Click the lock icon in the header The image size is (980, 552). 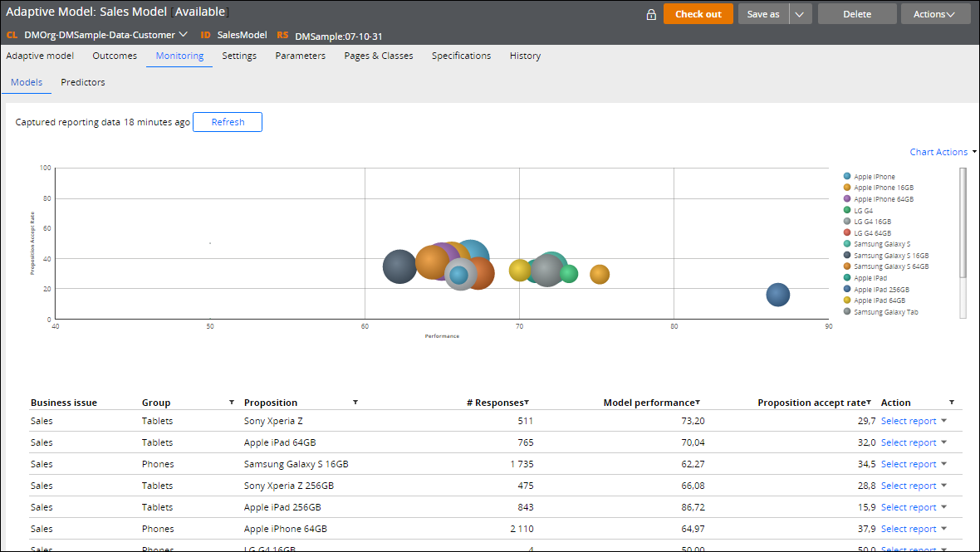pos(653,14)
